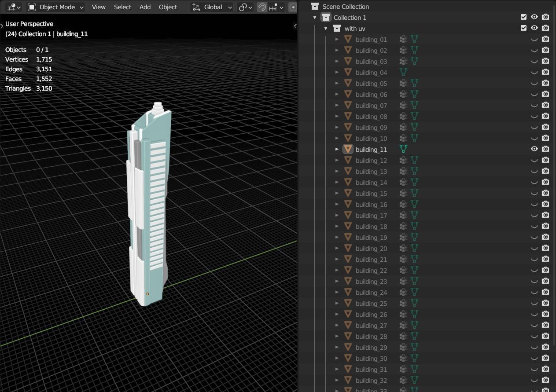Click the object icon of building_20

click(x=348, y=249)
